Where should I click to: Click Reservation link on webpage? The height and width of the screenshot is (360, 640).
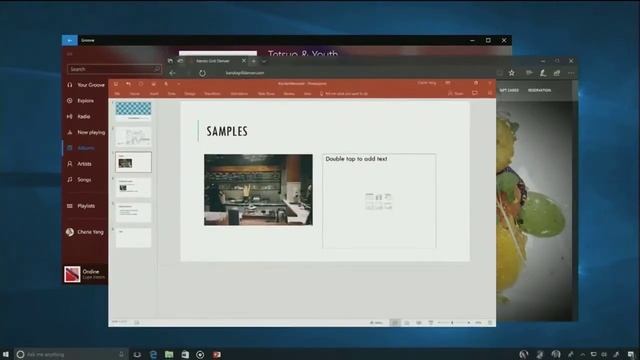coord(539,90)
